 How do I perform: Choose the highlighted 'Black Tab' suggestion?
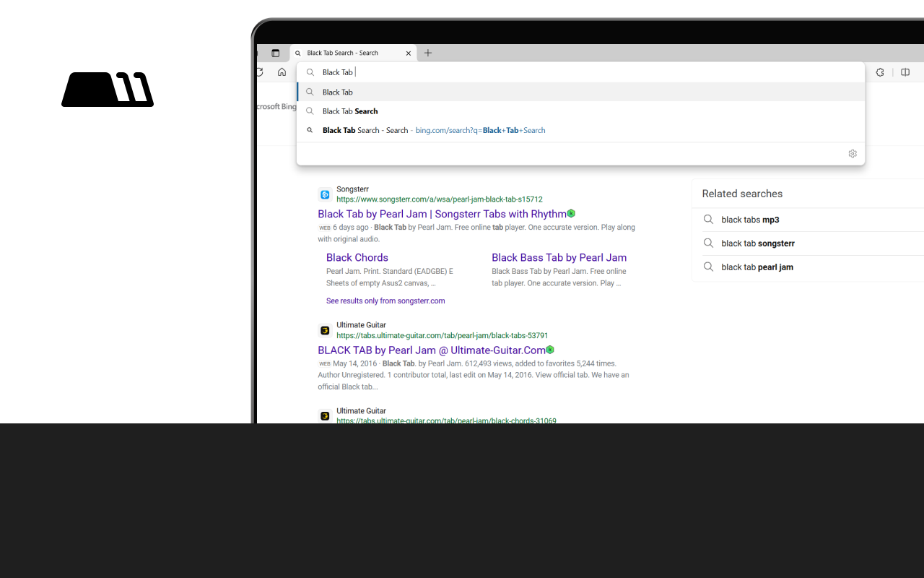point(338,92)
